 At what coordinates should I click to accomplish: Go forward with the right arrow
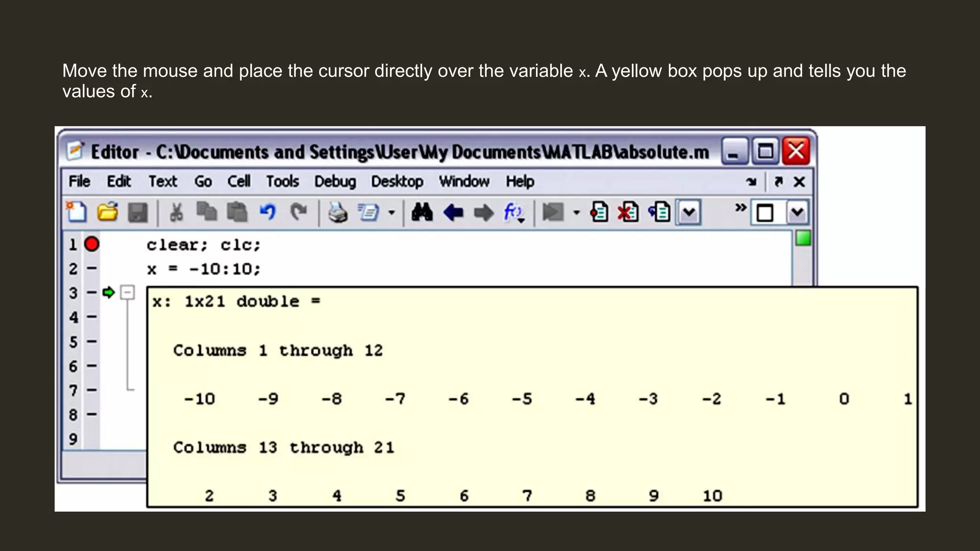click(483, 212)
